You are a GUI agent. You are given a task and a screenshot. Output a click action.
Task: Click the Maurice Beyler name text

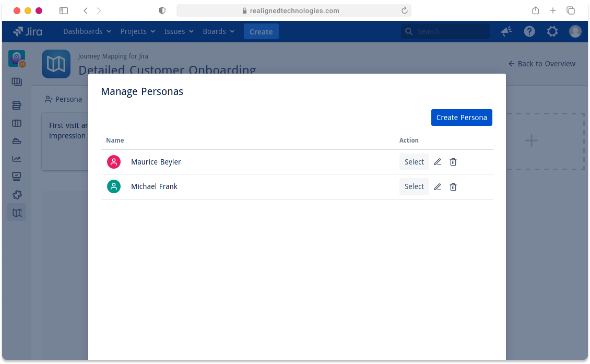tap(156, 162)
